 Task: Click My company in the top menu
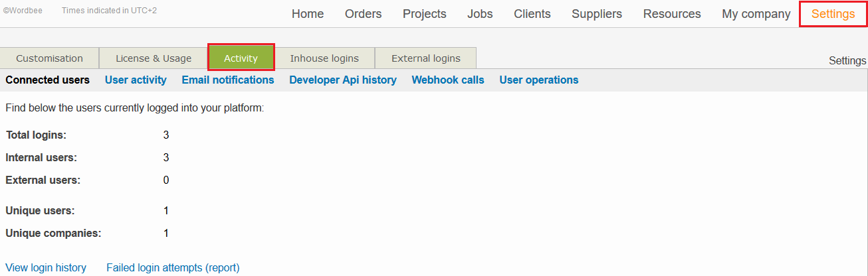pos(756,14)
